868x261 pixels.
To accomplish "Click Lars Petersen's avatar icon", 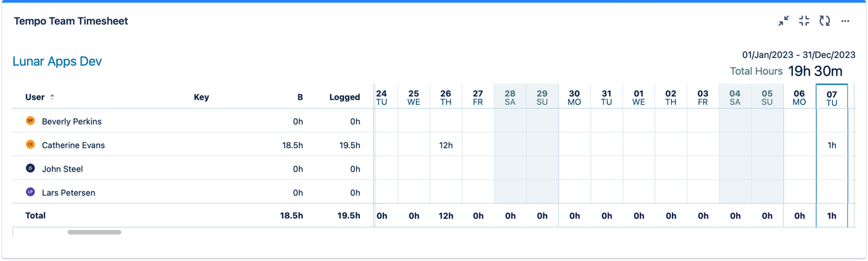I will [x=30, y=192].
